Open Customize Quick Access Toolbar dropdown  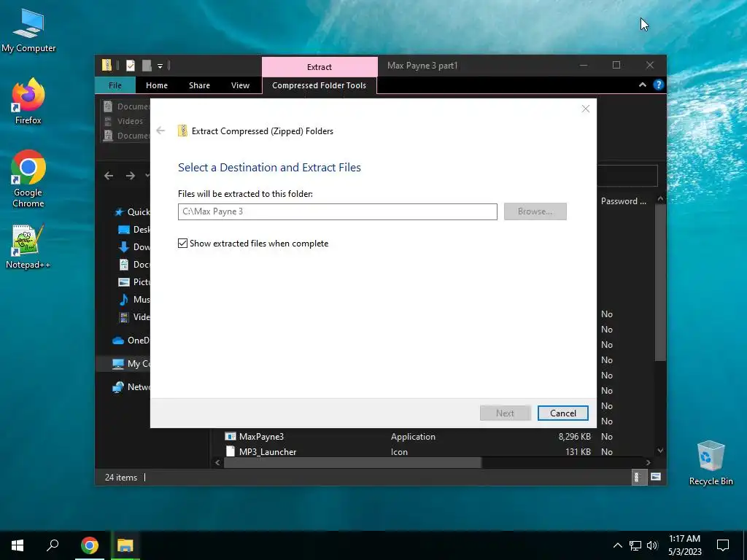click(x=160, y=66)
